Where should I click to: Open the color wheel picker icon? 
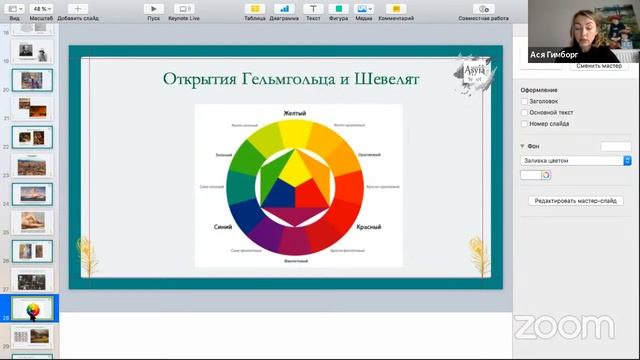546,175
